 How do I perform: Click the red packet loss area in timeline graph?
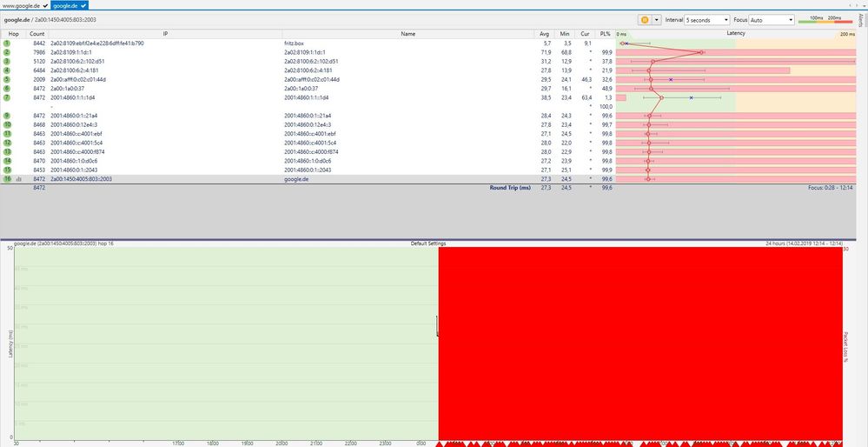[640, 344]
